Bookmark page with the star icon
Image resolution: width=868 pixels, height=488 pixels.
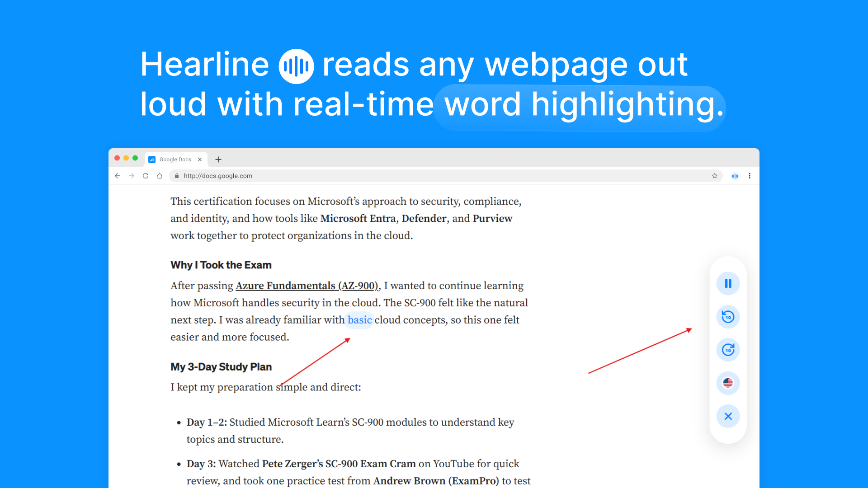[715, 176]
